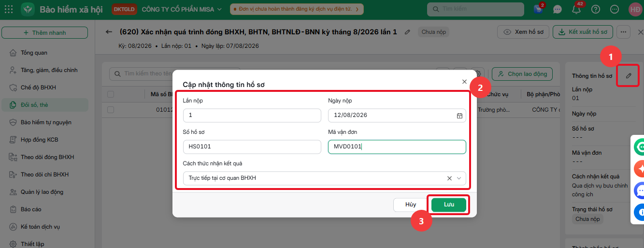Tick the checkbox for row 01012
The height and width of the screenshot is (248, 644).
[x=111, y=110]
